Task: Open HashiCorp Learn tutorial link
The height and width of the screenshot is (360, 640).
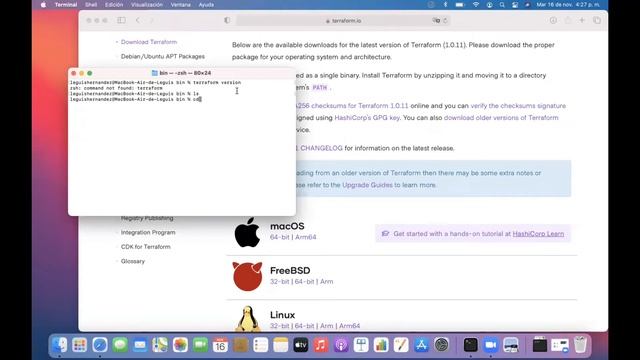Action: pyautogui.click(x=538, y=234)
